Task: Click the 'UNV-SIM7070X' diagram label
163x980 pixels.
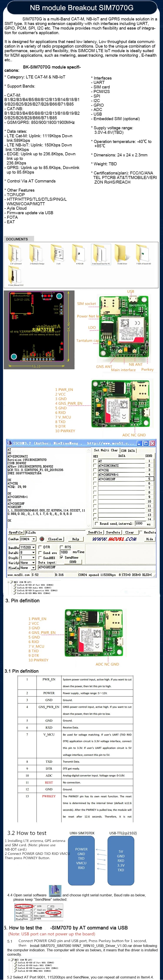Action: (82, 833)
